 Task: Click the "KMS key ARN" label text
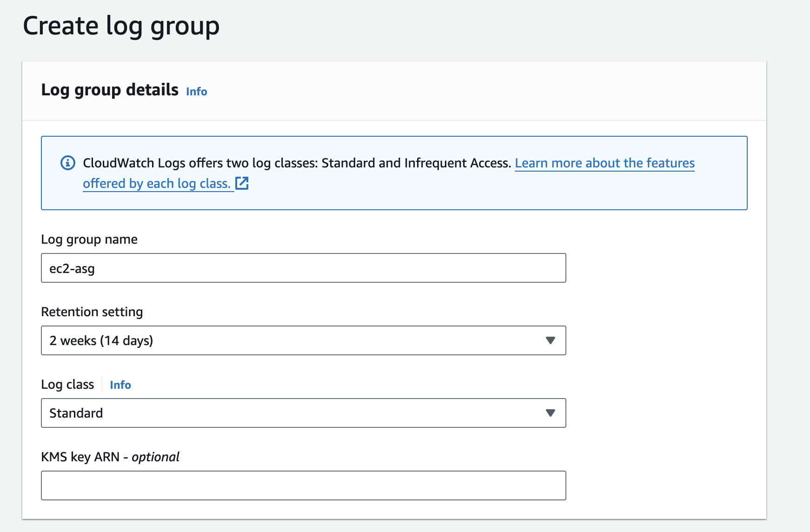point(80,457)
